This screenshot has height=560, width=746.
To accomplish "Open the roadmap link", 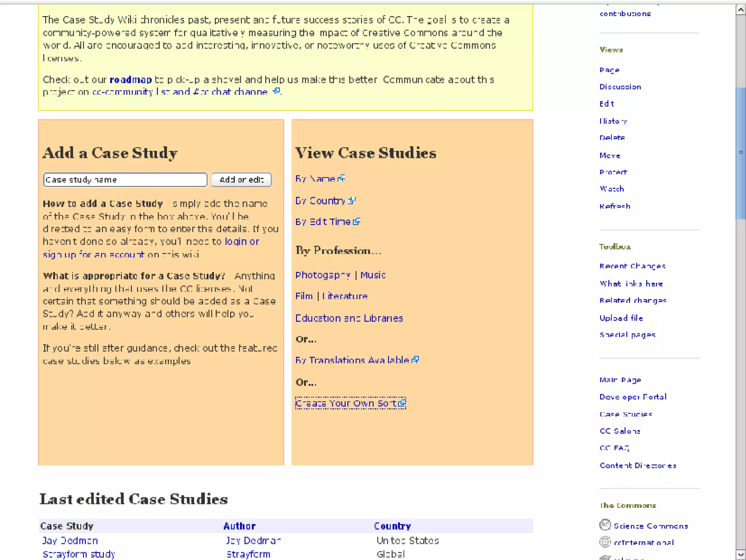I will point(130,79).
